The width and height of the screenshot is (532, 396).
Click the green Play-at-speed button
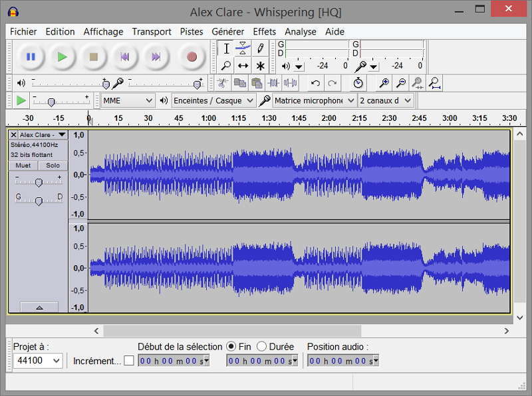(x=21, y=101)
